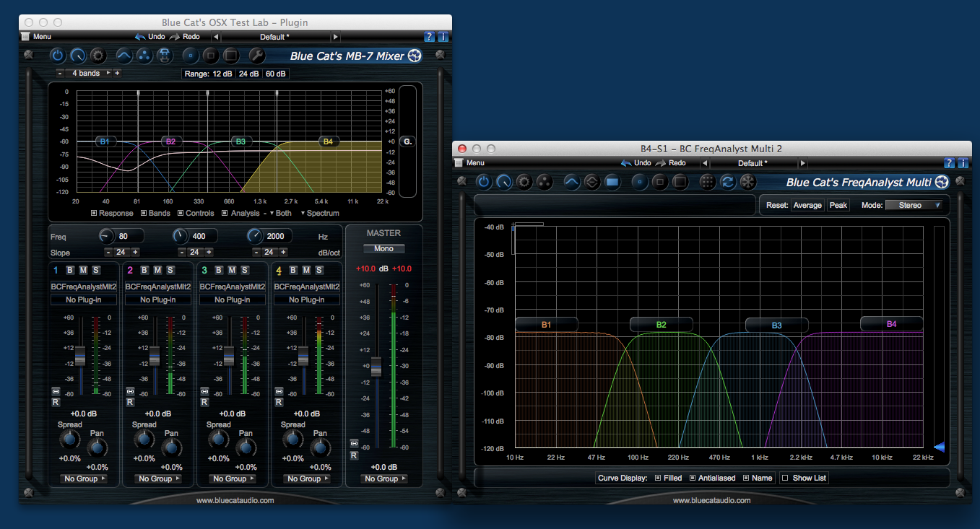Go to previous preset arrow in FreqAnalyst Multi
This screenshot has width=980, height=529.
pyautogui.click(x=705, y=163)
